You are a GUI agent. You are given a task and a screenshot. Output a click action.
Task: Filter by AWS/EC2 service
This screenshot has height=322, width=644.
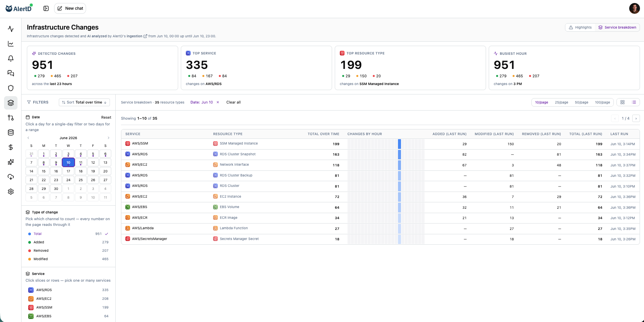(x=68, y=299)
